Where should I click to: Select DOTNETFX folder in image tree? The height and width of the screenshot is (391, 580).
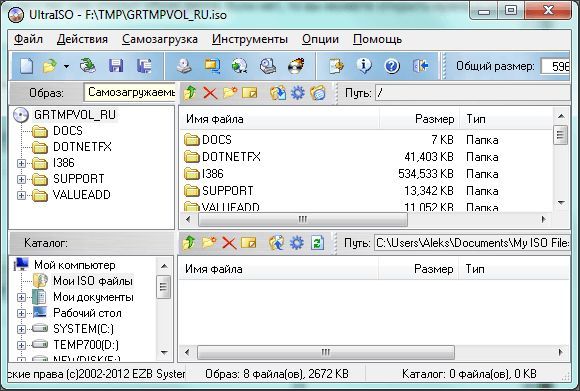82,147
